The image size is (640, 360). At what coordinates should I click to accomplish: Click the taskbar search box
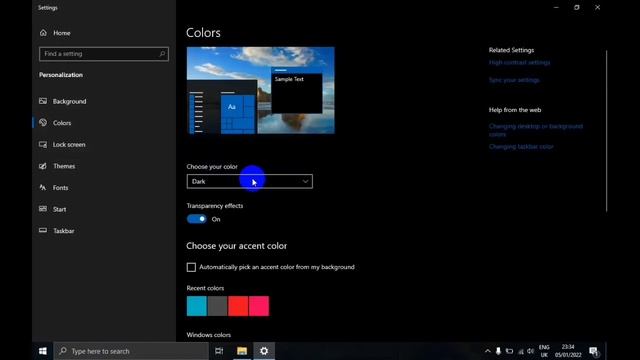click(x=131, y=351)
